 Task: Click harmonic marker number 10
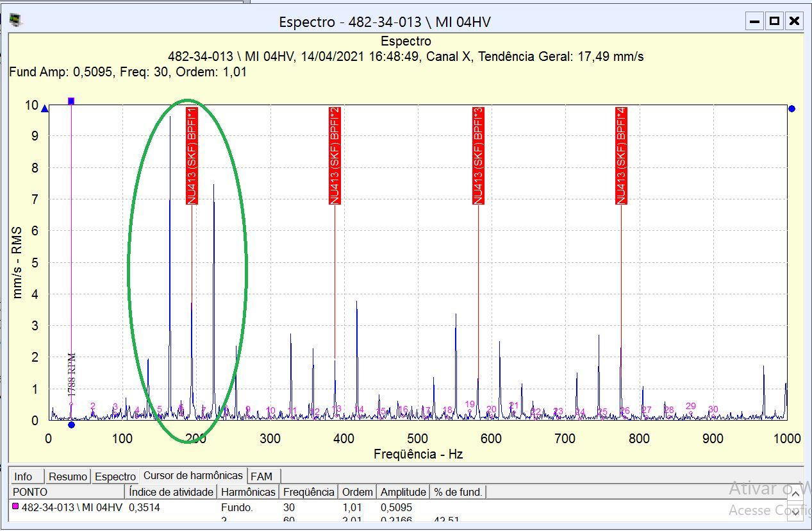click(270, 410)
